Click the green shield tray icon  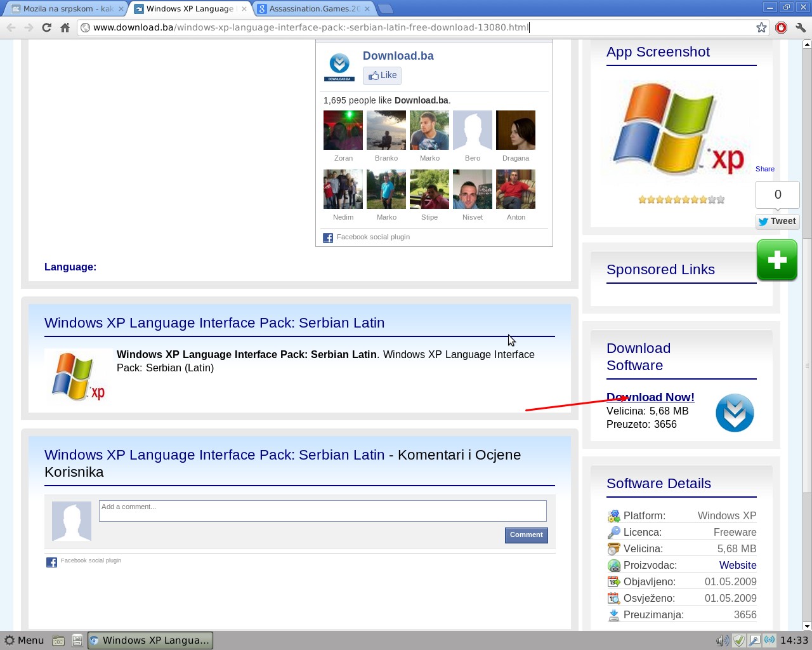click(x=738, y=640)
